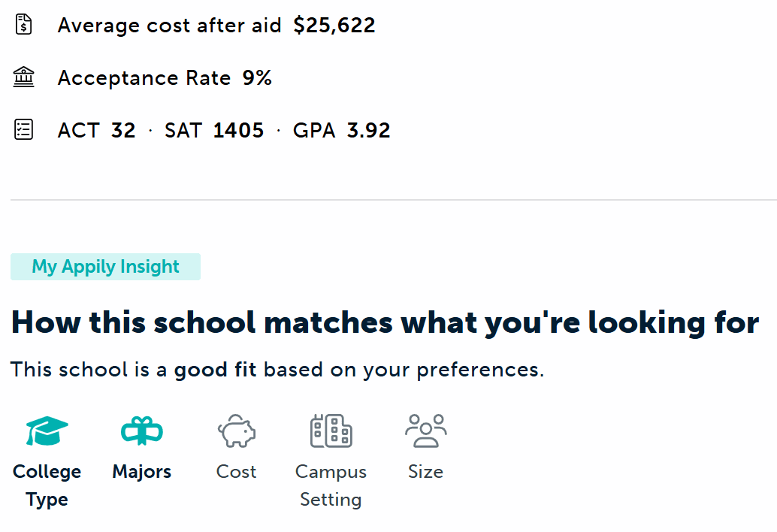Click the ACT 32 score
Image resolution: width=777 pixels, height=532 pixels.
[96, 131]
